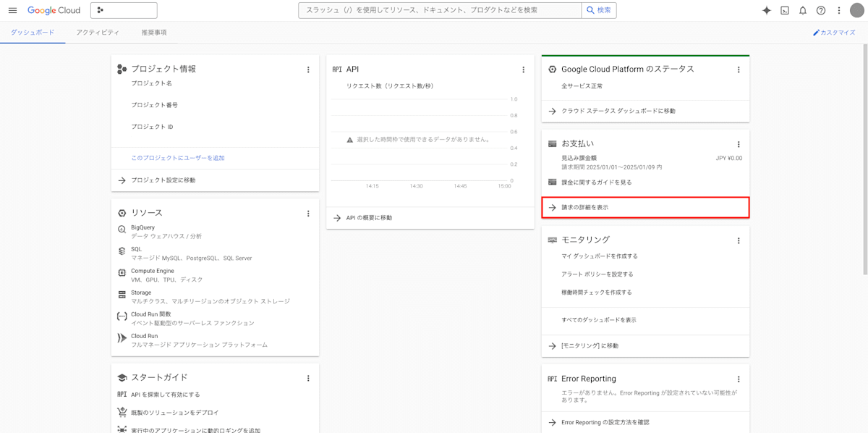Switch to the 推奨事項 tab
868x433 pixels.
154,33
